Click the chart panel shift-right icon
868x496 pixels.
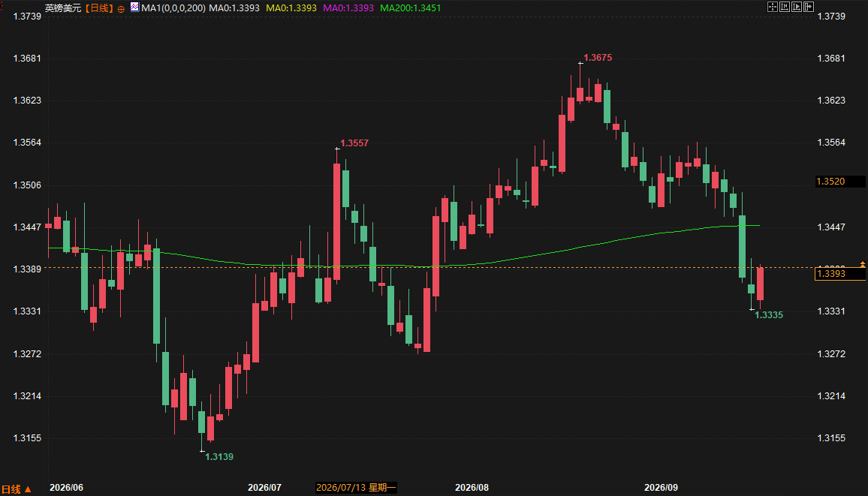(809, 7)
